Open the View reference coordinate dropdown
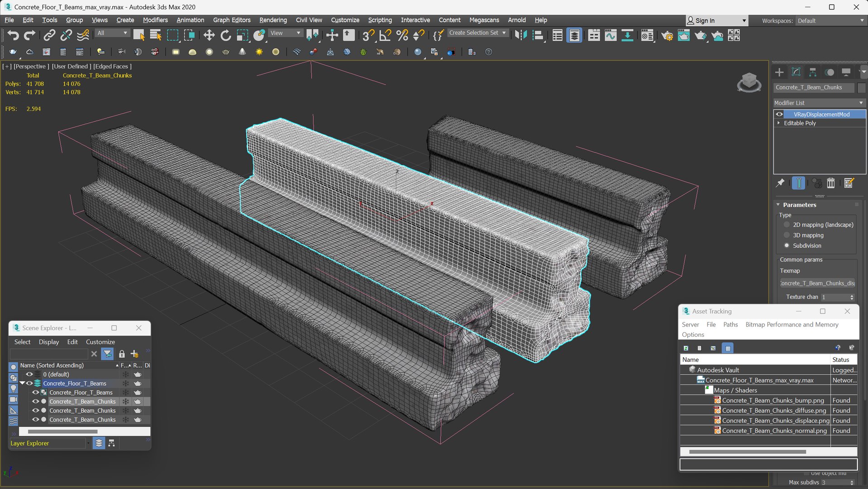The height and width of the screenshot is (489, 868). (x=285, y=33)
